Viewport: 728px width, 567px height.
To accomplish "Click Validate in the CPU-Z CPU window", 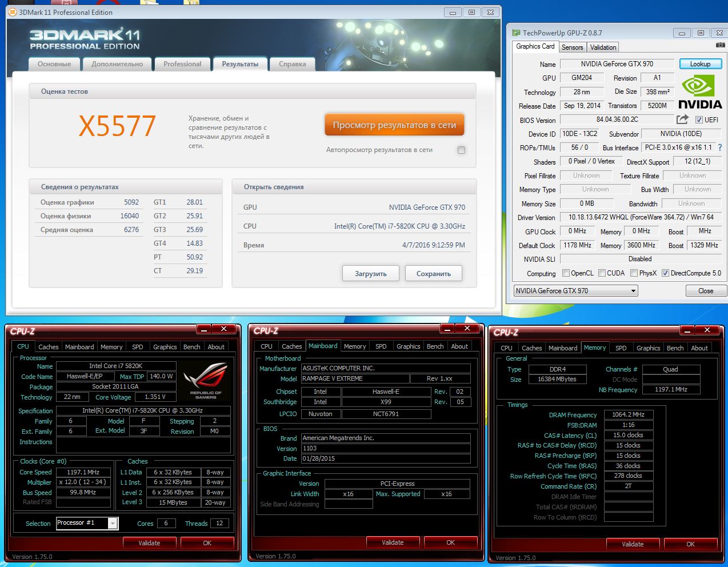I will pos(149,543).
